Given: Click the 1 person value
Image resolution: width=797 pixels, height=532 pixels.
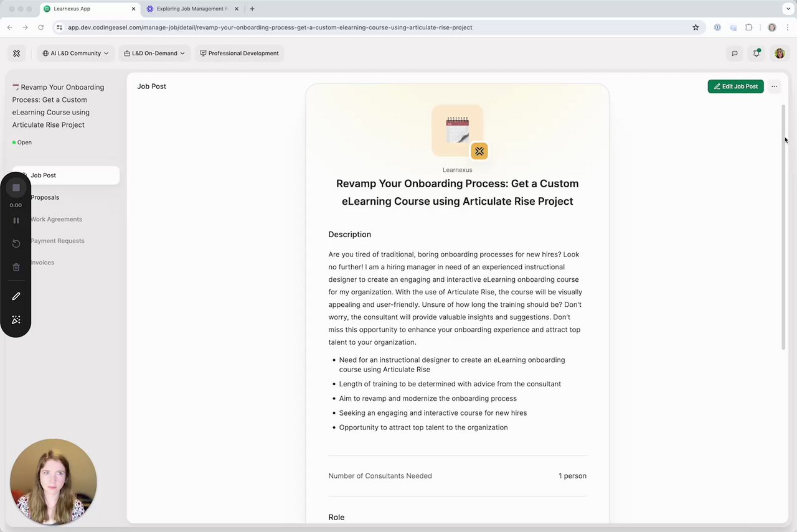Looking at the screenshot, I should click(x=572, y=476).
